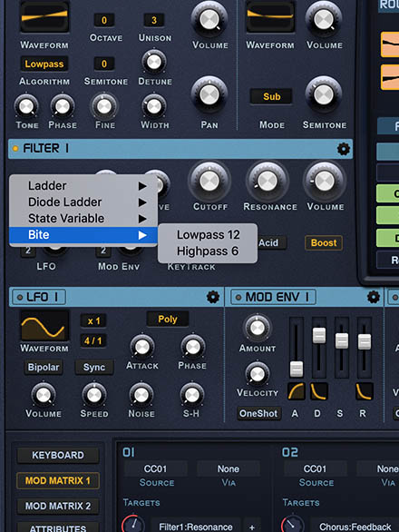Toggle the Filter 1 power indicator
Viewport: 399px width, 532px height.
(x=15, y=149)
